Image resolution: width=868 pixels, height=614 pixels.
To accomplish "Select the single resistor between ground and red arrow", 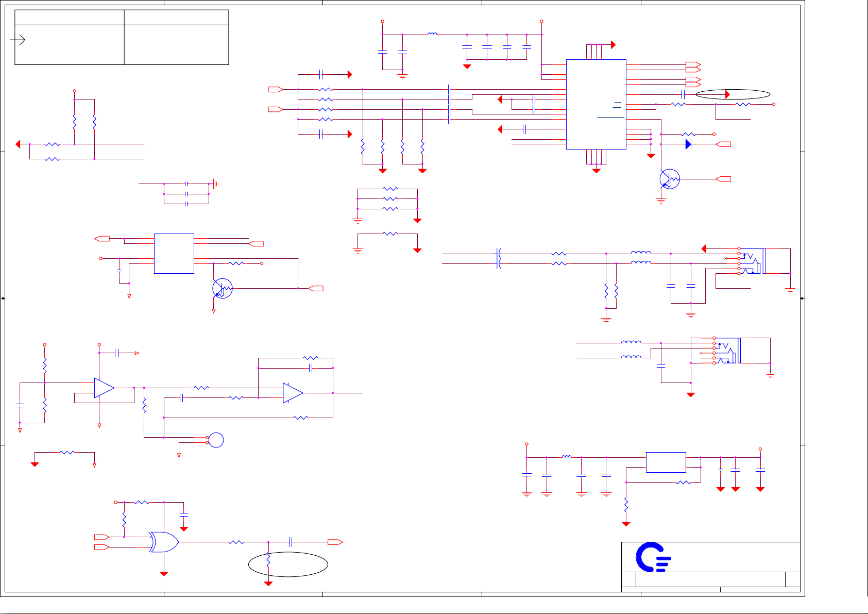I will click(x=390, y=234).
